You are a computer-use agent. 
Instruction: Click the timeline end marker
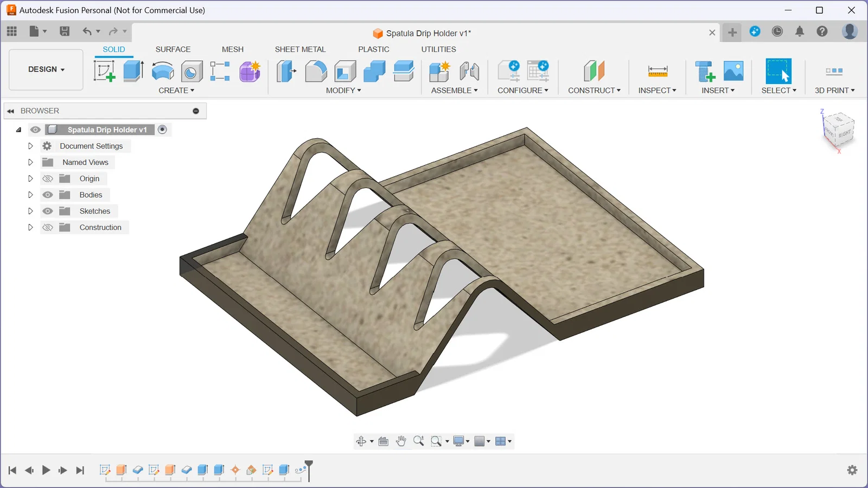click(309, 467)
